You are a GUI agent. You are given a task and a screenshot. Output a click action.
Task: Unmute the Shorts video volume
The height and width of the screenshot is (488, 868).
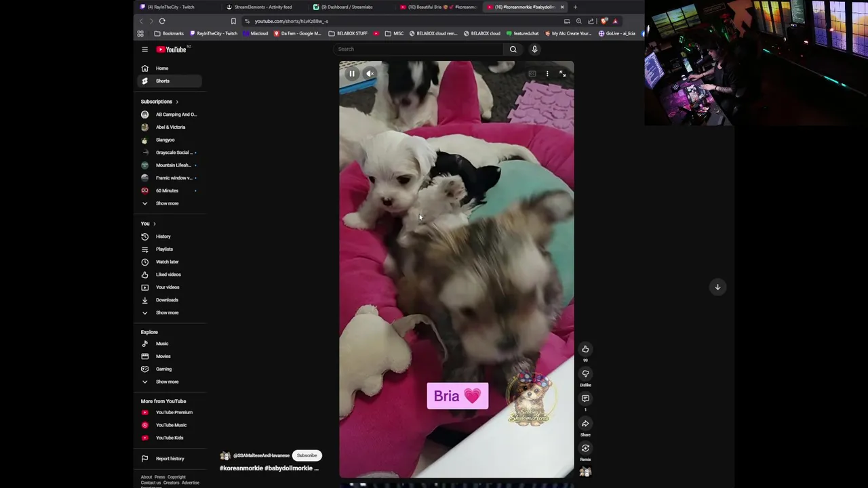pyautogui.click(x=370, y=73)
